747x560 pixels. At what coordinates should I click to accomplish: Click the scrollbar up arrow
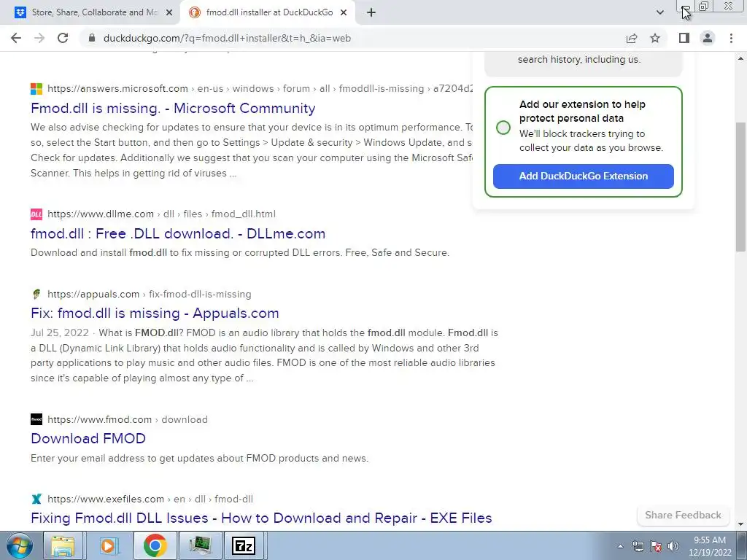pyautogui.click(x=740, y=58)
